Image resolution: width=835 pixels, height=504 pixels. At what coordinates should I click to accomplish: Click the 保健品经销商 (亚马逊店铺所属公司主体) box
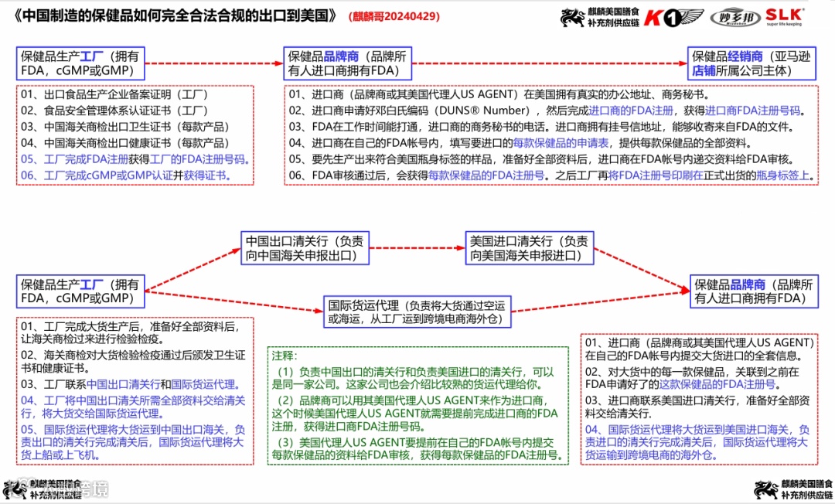pos(751,63)
